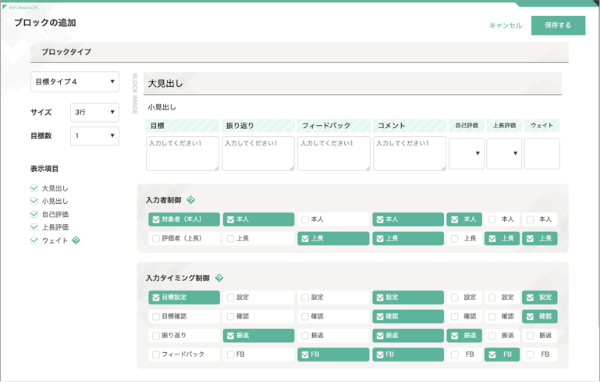Uncheck 上長評価 in 表示項目
Screen dimensions: 600x382
[34, 227]
